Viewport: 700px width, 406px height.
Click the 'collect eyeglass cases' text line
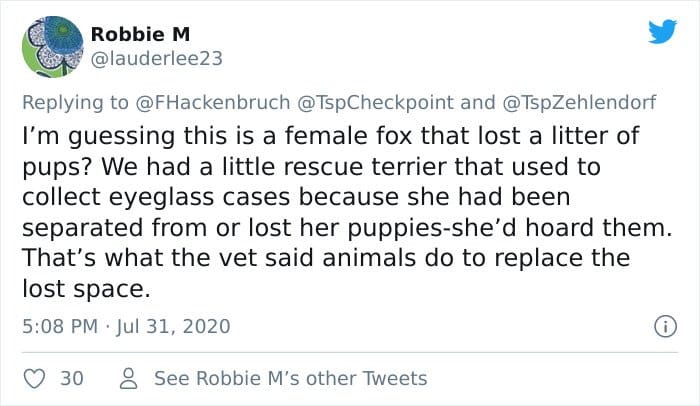[296, 197]
